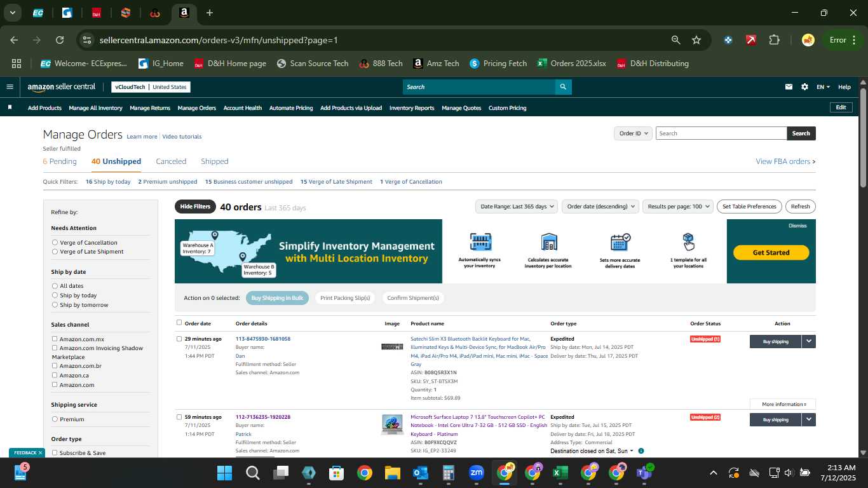Open the Account Health menu item
Image resolution: width=868 pixels, height=488 pixels.
point(243,108)
